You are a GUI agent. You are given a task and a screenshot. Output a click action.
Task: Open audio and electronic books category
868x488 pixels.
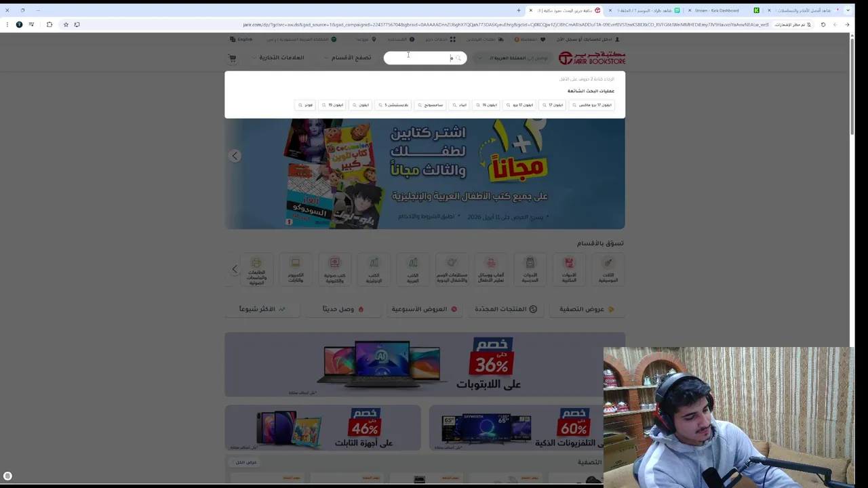point(335,270)
